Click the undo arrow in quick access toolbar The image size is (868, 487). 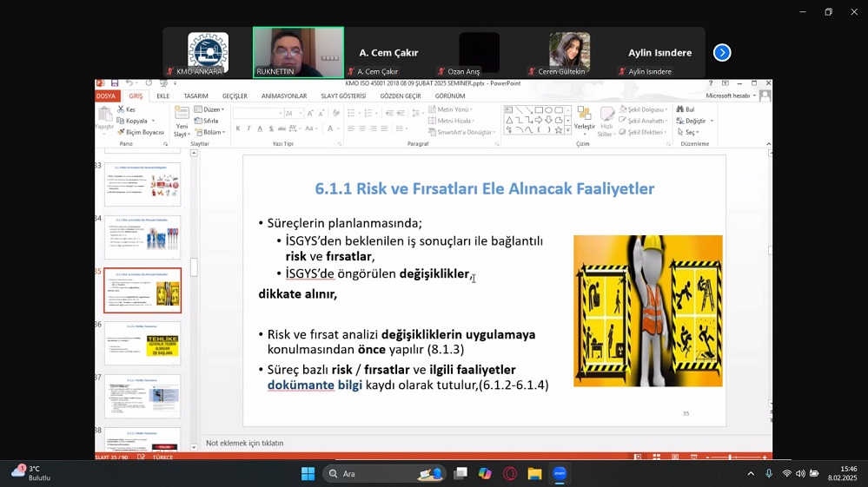pos(129,83)
